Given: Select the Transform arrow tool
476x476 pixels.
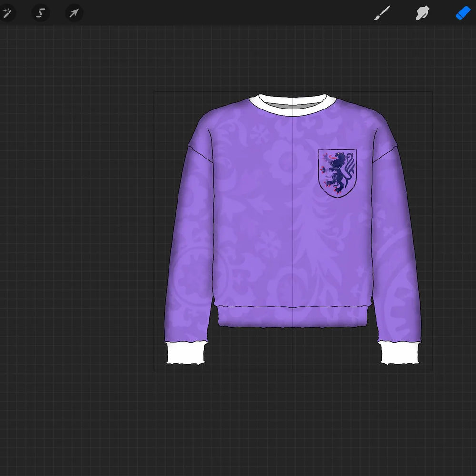Looking at the screenshot, I should click(74, 13).
